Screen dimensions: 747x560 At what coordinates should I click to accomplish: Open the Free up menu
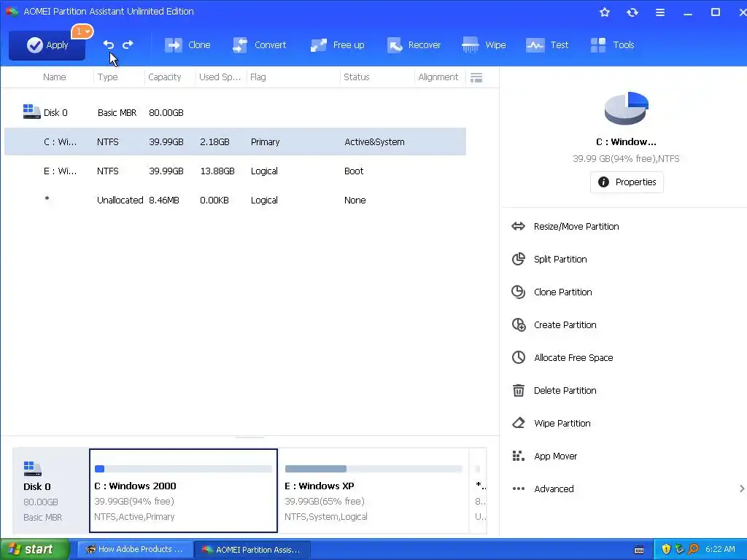click(337, 45)
